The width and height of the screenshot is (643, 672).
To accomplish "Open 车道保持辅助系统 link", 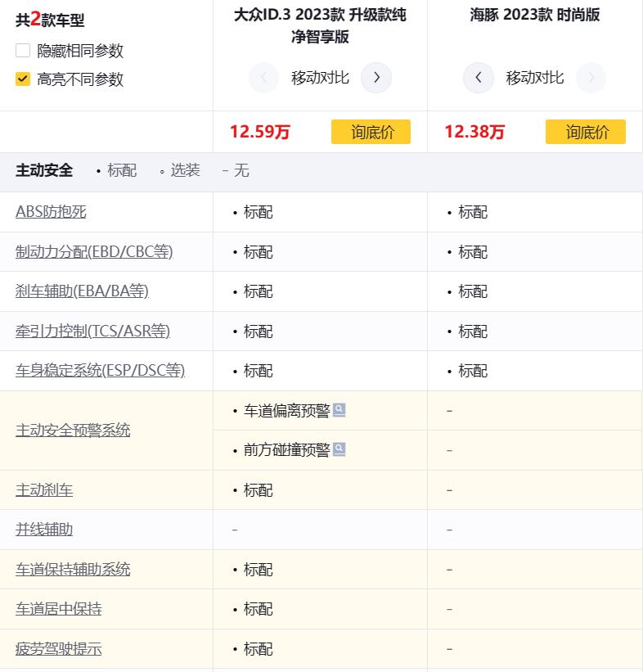I will point(73,569).
